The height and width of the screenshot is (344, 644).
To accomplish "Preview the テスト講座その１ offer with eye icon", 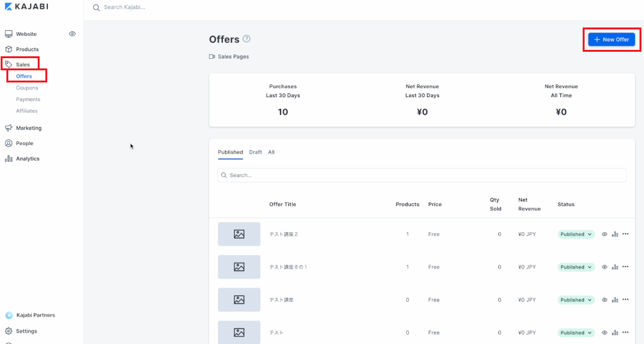I will click(604, 267).
